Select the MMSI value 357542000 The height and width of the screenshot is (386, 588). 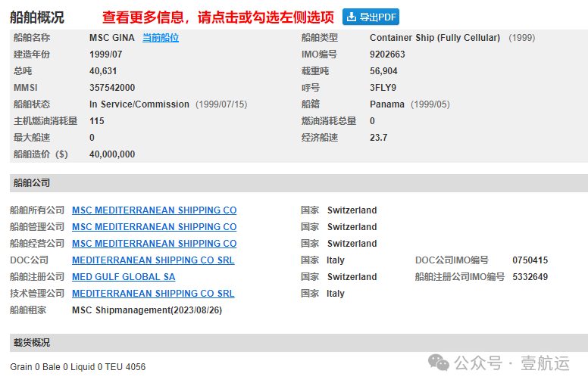(x=112, y=88)
